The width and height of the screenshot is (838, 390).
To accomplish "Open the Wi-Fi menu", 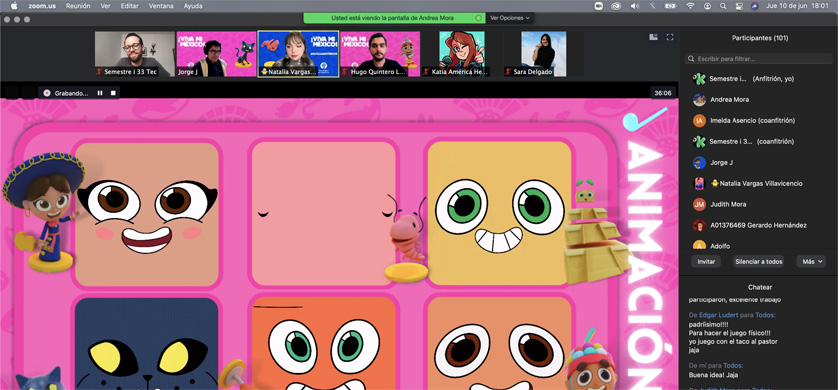I will pyautogui.click(x=690, y=6).
